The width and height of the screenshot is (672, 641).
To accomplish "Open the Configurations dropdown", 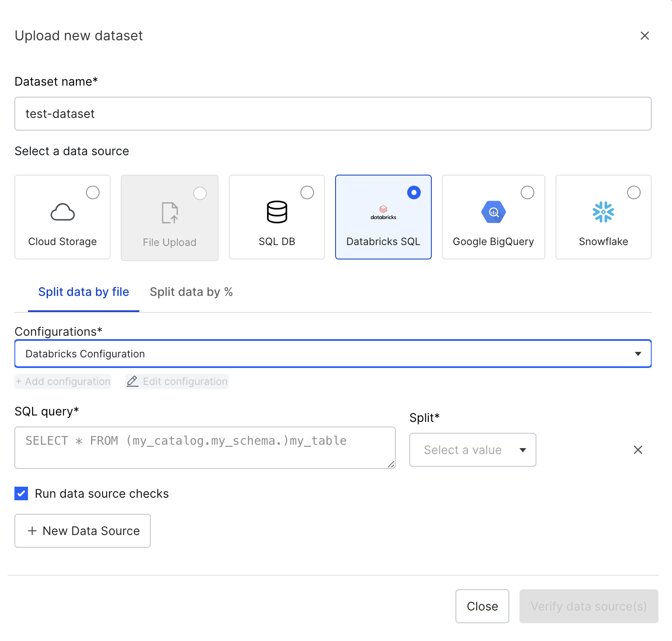I will click(333, 354).
